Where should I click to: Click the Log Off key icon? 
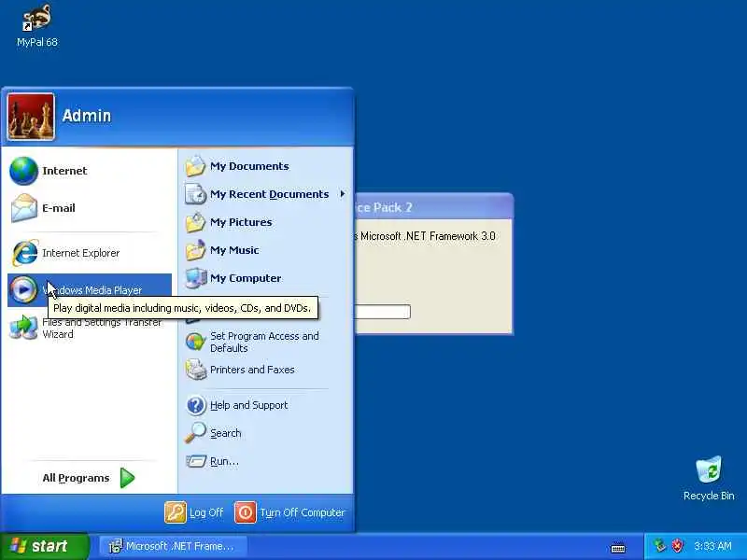coord(176,512)
